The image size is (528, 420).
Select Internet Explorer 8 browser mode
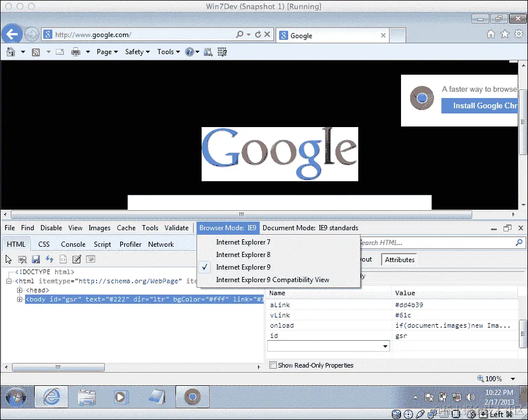[x=278, y=255]
